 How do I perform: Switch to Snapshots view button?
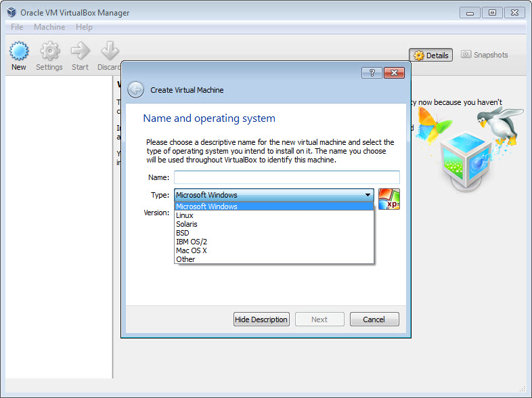[x=485, y=55]
